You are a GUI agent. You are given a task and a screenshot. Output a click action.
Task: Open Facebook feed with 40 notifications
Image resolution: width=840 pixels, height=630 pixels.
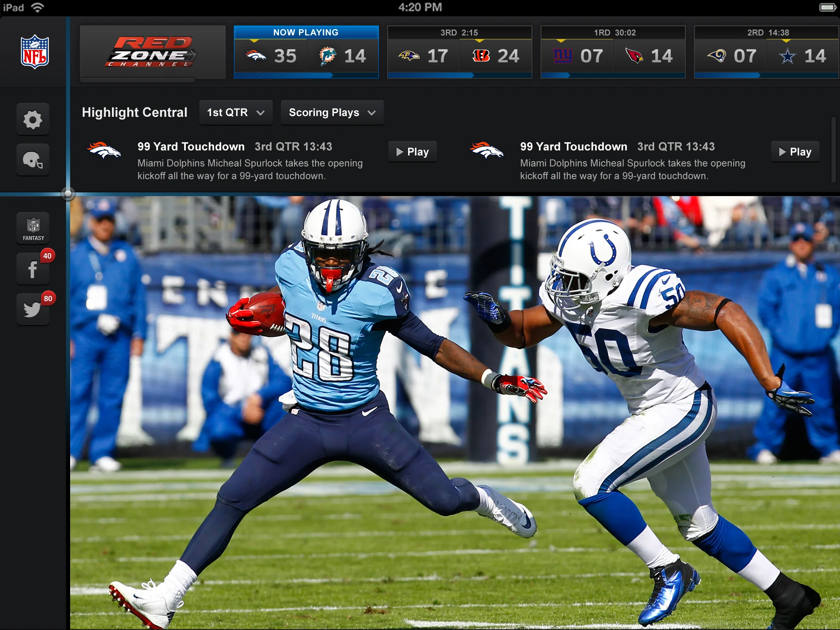point(33,269)
